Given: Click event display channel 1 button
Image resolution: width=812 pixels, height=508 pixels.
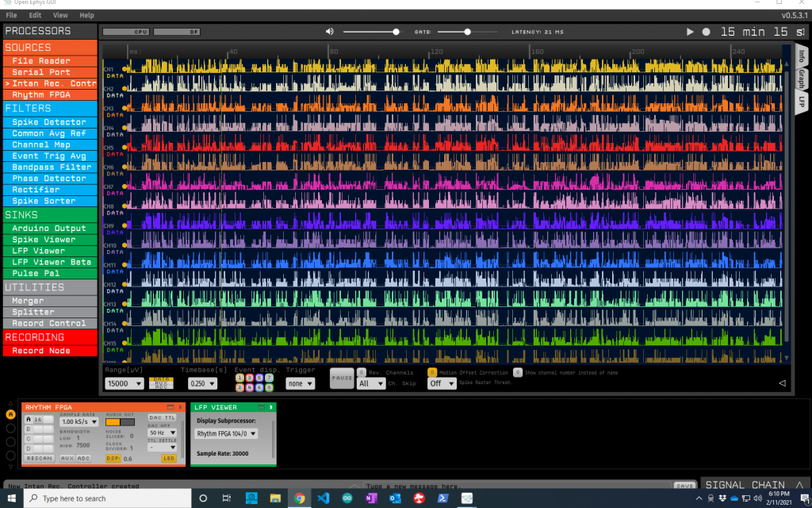Looking at the screenshot, I should click(240, 378).
